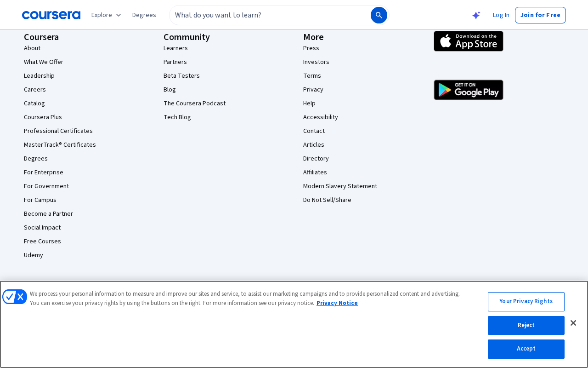Screen dimensions: 588x368
Task: Open the Tech Blog link
Action: point(177,117)
